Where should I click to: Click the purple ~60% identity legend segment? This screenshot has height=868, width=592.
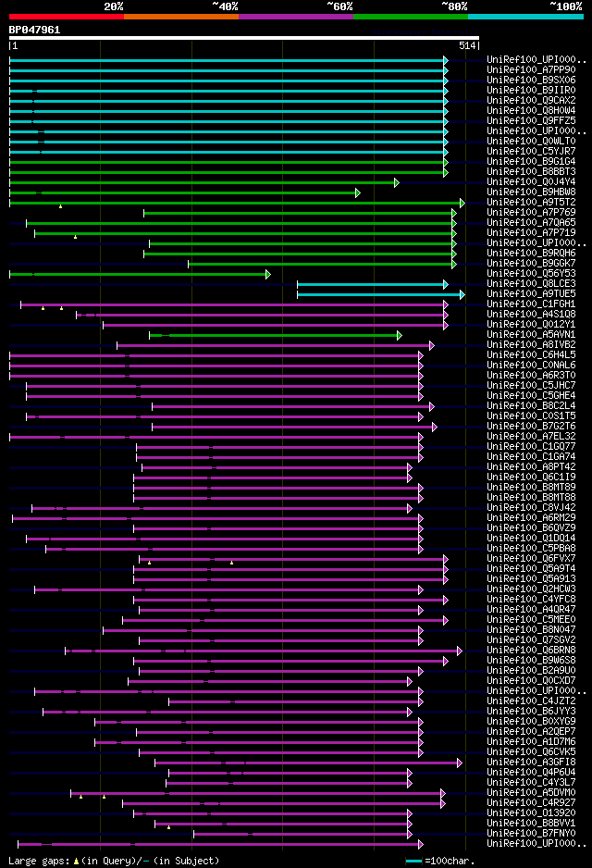(x=296, y=17)
